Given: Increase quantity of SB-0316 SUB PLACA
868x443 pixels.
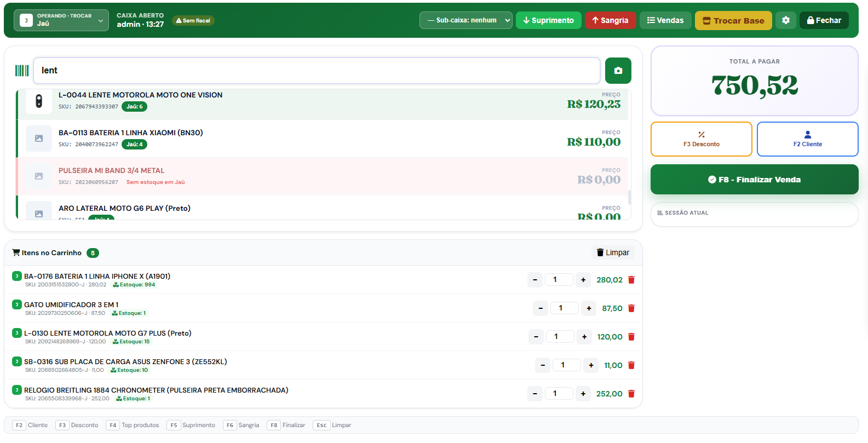Looking at the screenshot, I should pos(591,365).
